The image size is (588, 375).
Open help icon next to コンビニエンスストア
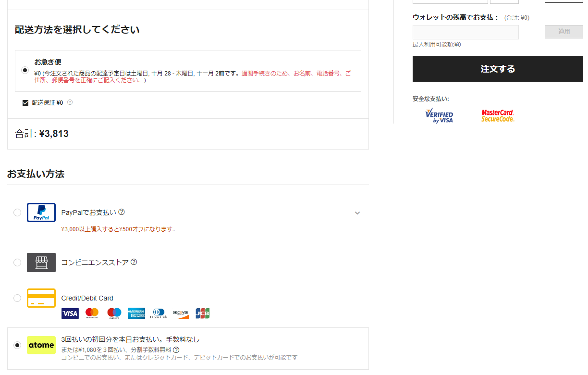coord(134,262)
